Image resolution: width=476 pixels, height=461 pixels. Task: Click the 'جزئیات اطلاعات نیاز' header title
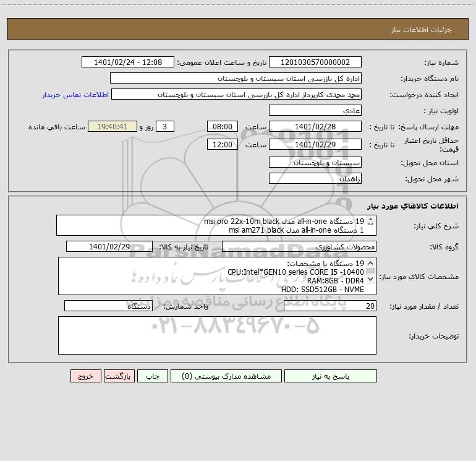click(x=421, y=30)
